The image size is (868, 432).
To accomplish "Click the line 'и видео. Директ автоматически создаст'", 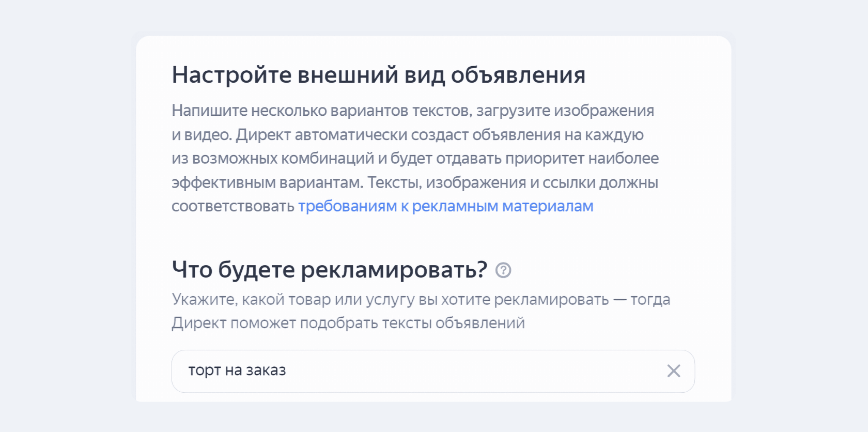I will point(407,135).
